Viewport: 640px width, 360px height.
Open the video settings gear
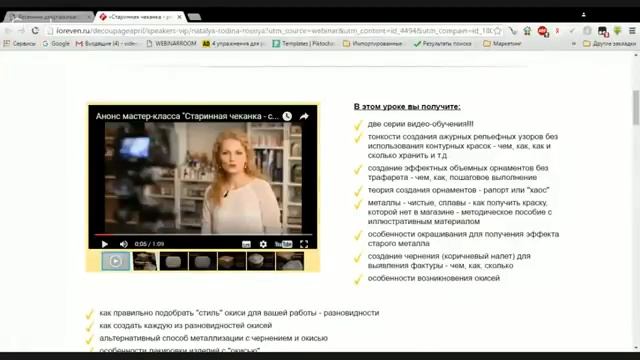[263, 244]
